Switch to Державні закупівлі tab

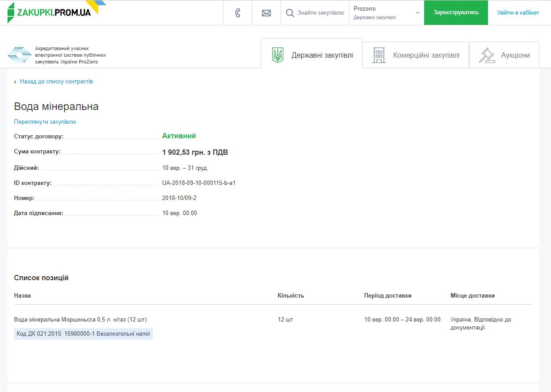pos(322,55)
